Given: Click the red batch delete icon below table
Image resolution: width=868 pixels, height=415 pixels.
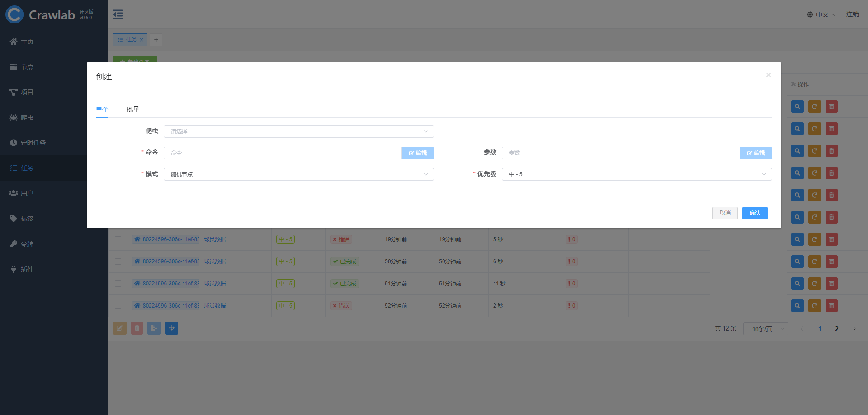Looking at the screenshot, I should [x=137, y=328].
